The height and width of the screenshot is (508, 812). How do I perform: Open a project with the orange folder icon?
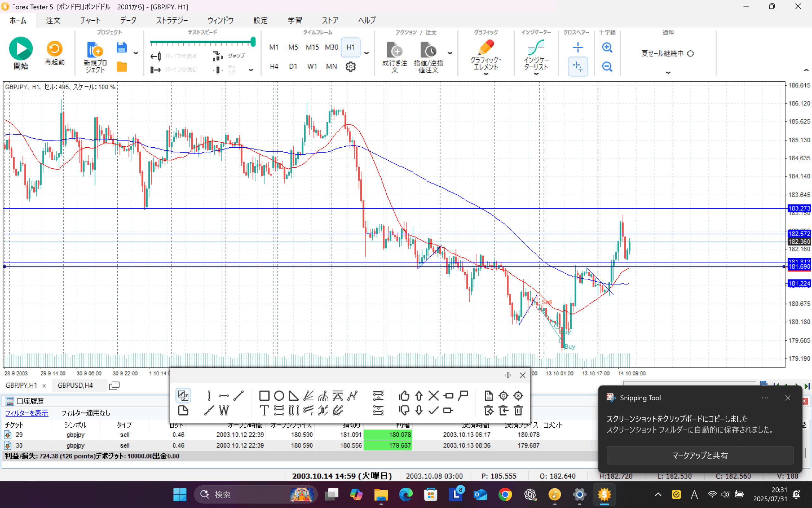coord(122,67)
